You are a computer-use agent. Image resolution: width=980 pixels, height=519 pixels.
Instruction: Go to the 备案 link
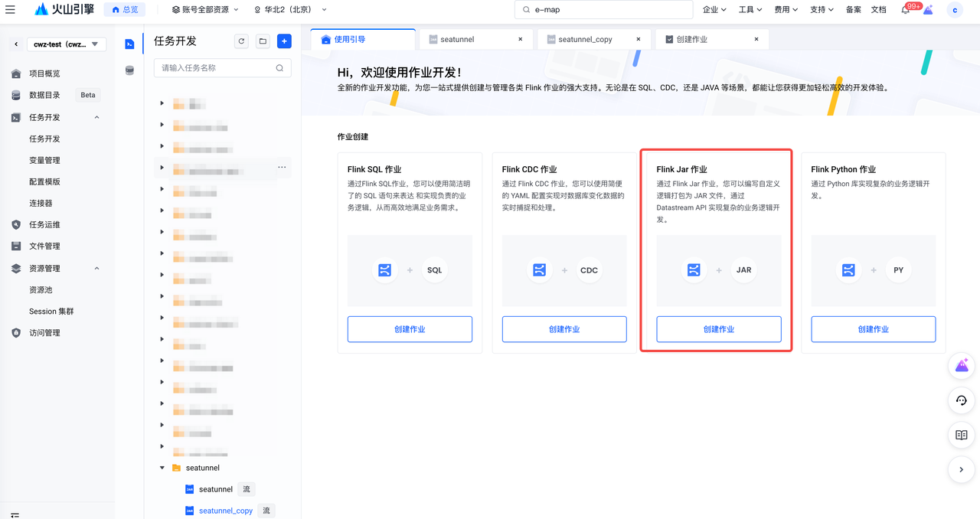pos(854,10)
